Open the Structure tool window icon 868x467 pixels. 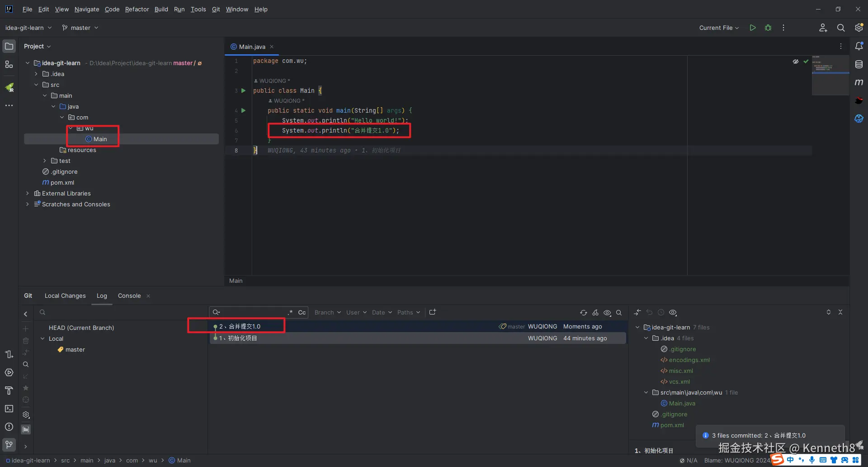9,64
